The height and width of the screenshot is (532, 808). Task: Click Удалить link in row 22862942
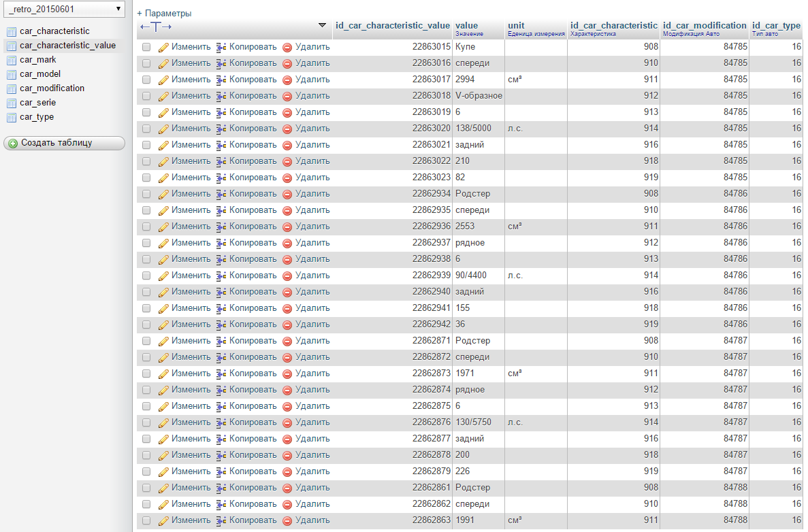click(312, 325)
